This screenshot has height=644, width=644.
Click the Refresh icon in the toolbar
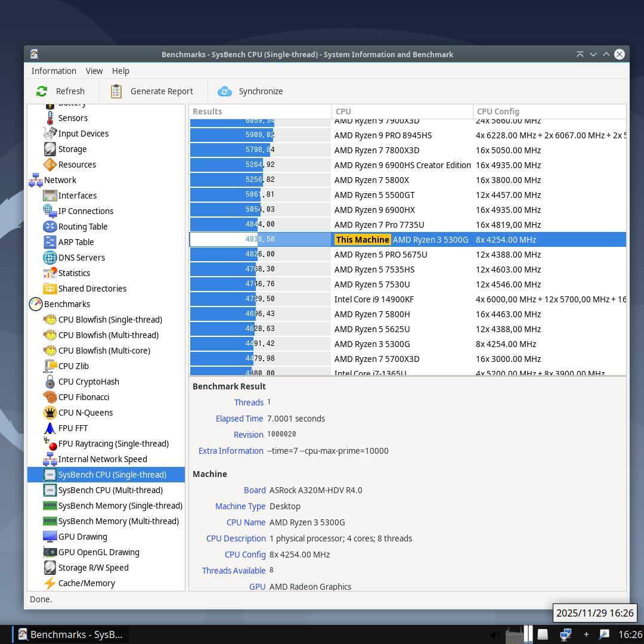point(42,91)
